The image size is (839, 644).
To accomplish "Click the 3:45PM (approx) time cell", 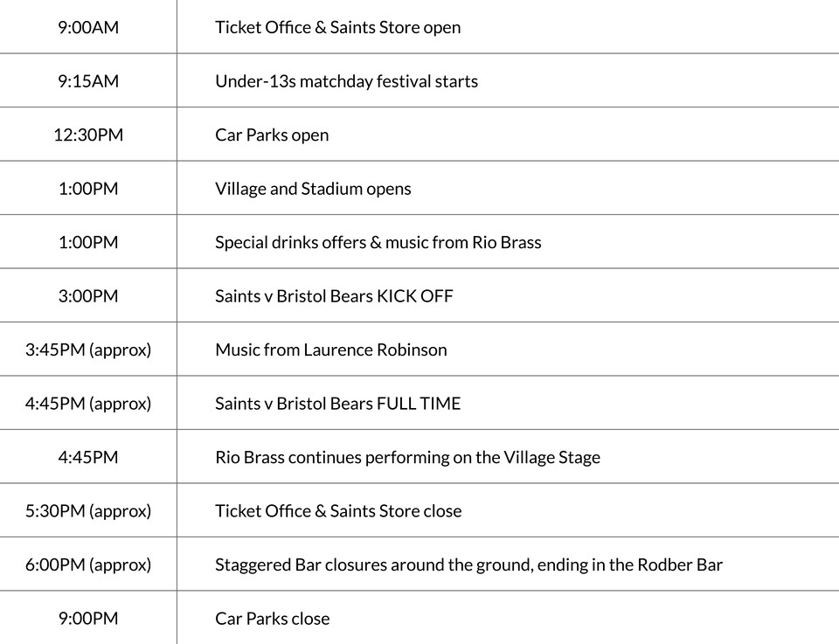I will point(88,350).
